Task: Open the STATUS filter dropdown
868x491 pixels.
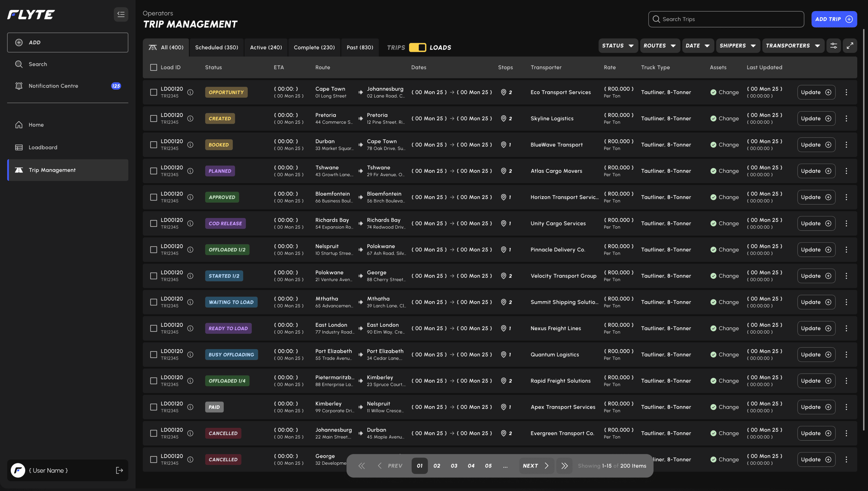Action: click(618, 46)
